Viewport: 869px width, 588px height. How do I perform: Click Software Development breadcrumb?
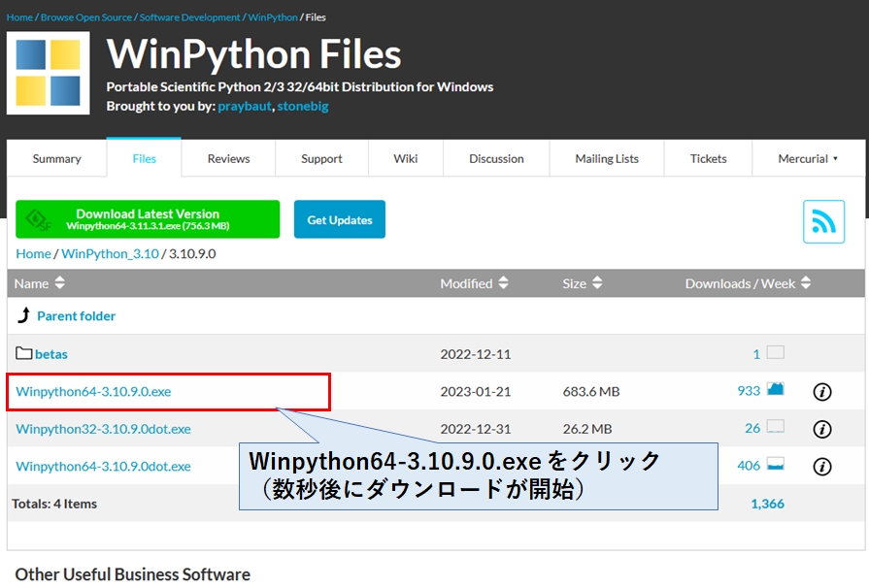coord(189,17)
